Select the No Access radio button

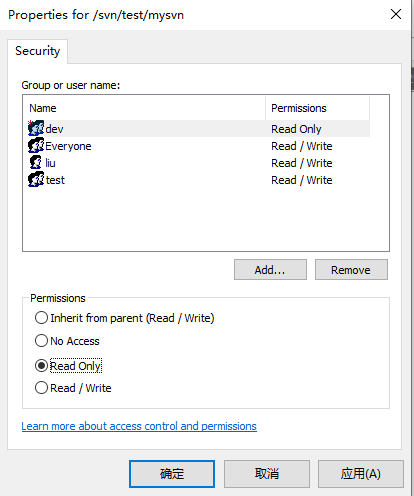tap(41, 341)
